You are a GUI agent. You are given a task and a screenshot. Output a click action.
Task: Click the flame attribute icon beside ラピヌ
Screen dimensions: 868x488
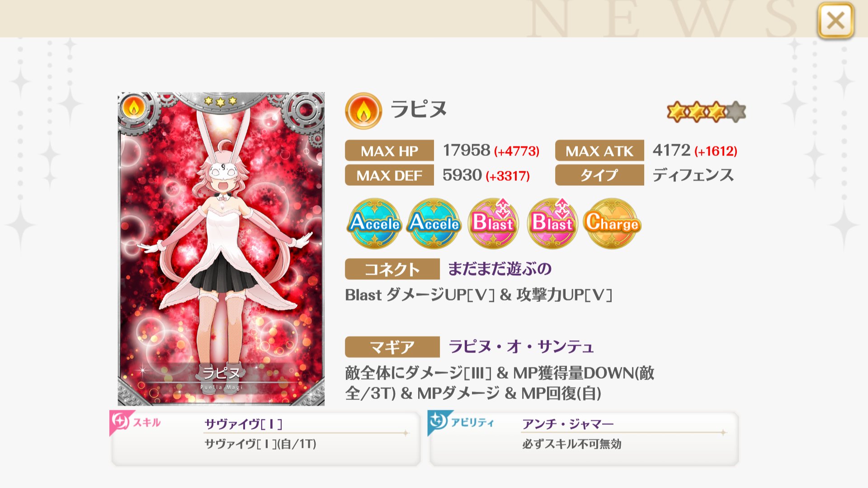pos(363,111)
